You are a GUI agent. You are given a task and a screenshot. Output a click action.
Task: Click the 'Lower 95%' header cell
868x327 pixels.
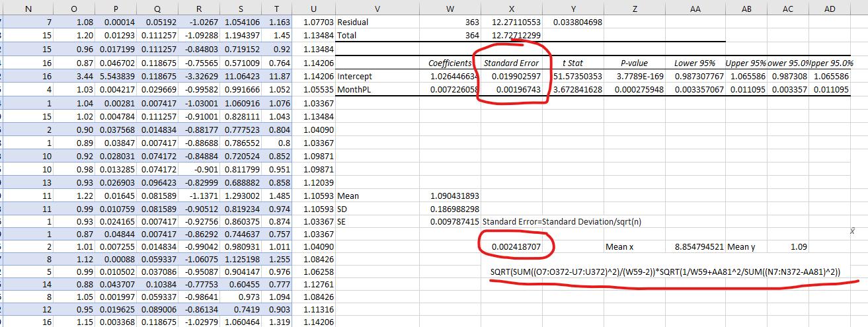pyautogui.click(x=695, y=63)
